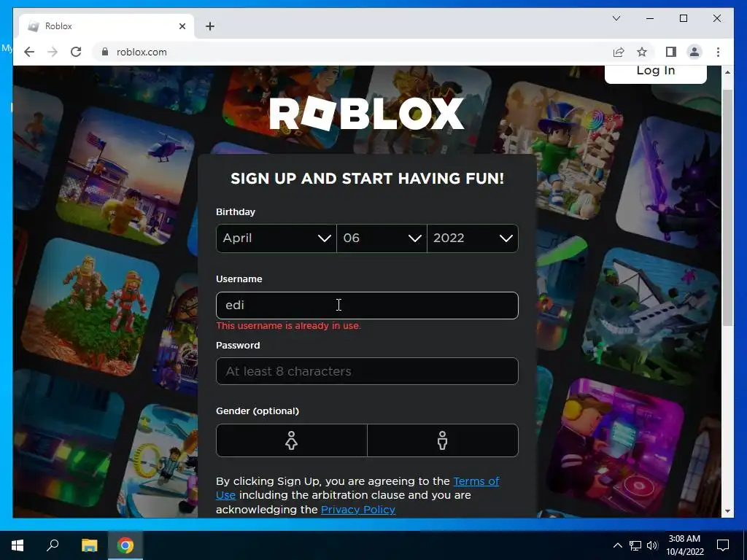Select the Roblox browser tab
The height and width of the screenshot is (560, 747).
[107, 26]
